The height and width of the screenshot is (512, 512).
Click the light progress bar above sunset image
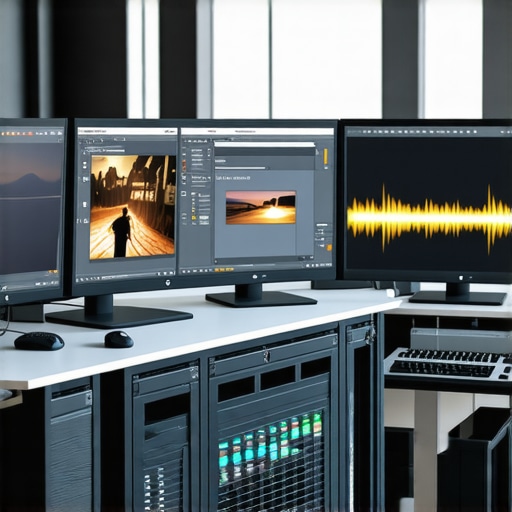(240, 168)
